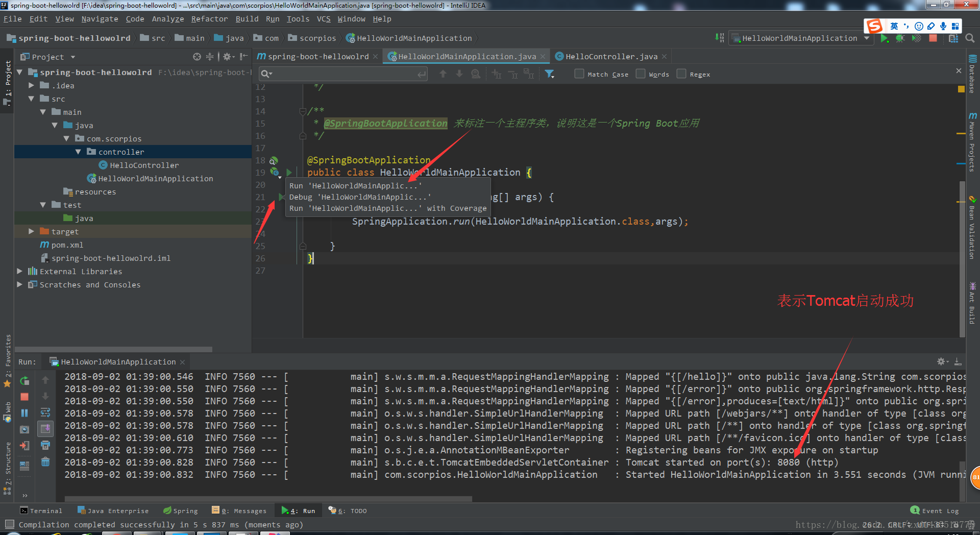Image resolution: width=980 pixels, height=535 pixels.
Task: Expand Scratches and Consoles node
Action: tap(19, 285)
